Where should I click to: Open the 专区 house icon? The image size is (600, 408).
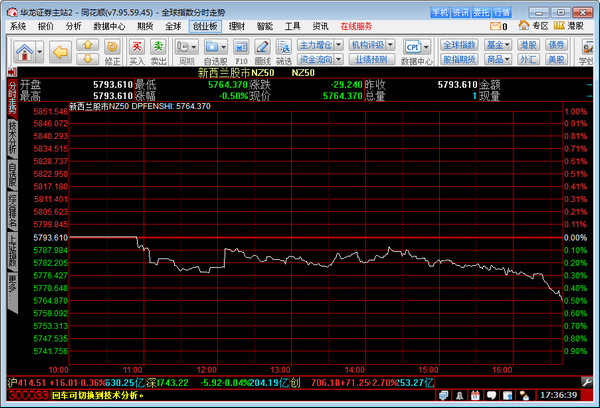(524, 26)
